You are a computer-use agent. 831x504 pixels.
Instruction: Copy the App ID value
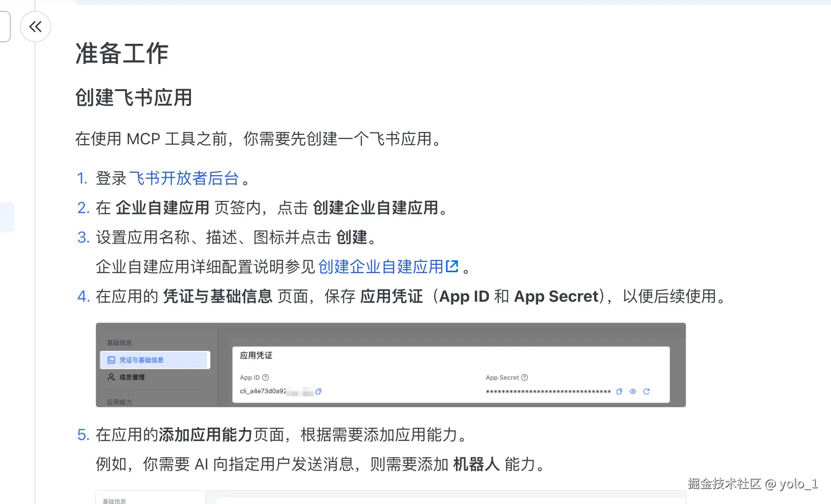click(320, 392)
